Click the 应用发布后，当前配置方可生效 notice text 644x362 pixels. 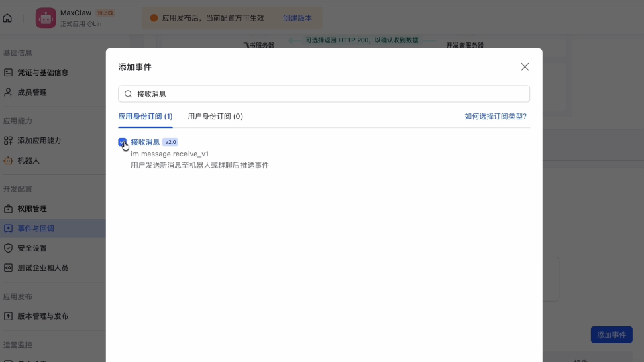(x=213, y=18)
